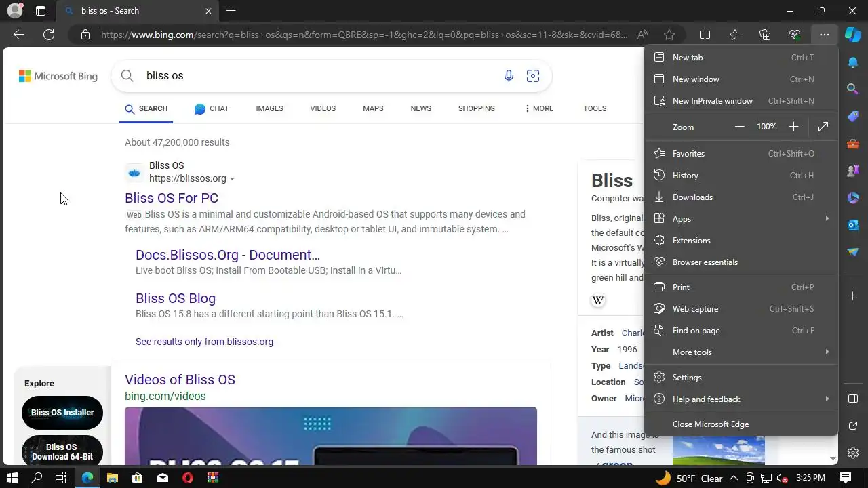Screen dimensions: 868x488
Task: Decrease zoom with the minus button
Action: (740, 127)
